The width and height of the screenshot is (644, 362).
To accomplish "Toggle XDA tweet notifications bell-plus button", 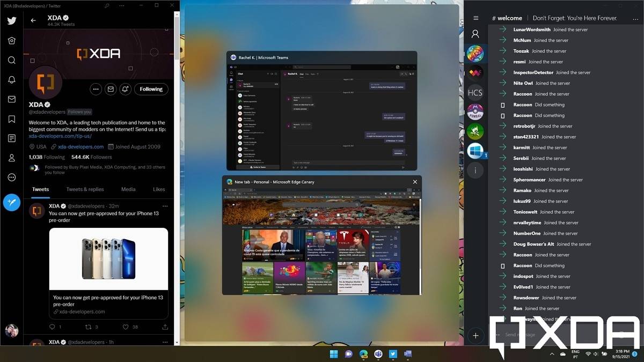I will click(125, 89).
